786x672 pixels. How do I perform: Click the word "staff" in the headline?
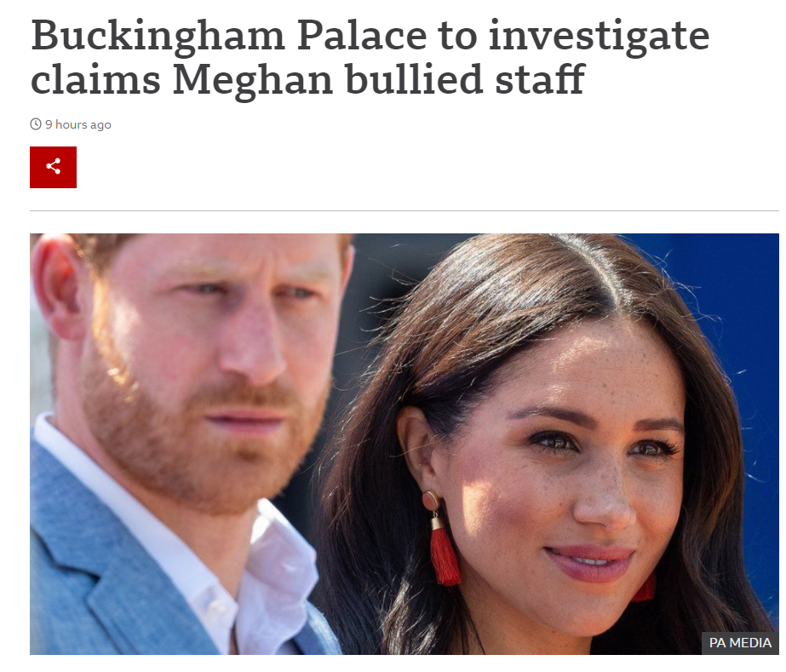(540, 79)
